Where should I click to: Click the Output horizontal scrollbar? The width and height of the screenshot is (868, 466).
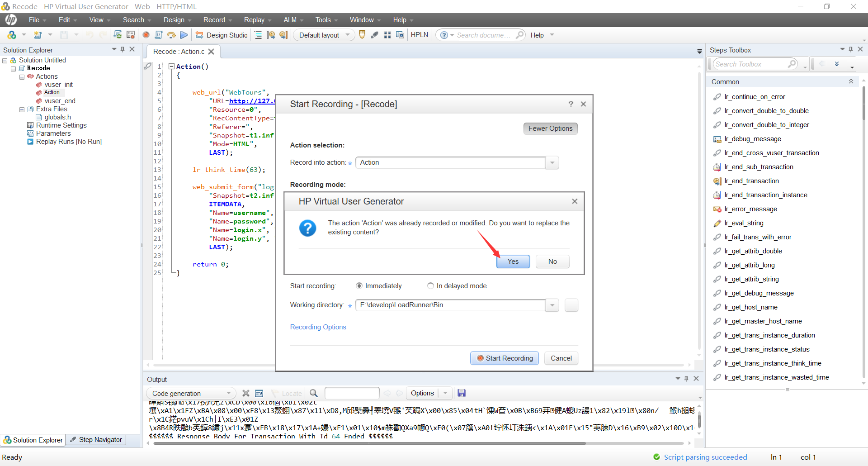coord(369,443)
